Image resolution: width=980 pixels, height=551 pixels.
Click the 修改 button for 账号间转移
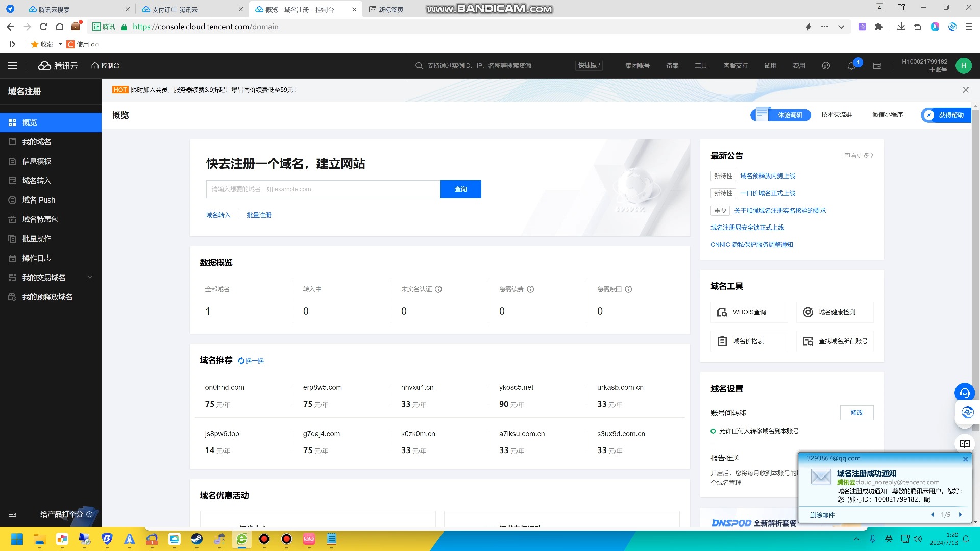point(856,413)
